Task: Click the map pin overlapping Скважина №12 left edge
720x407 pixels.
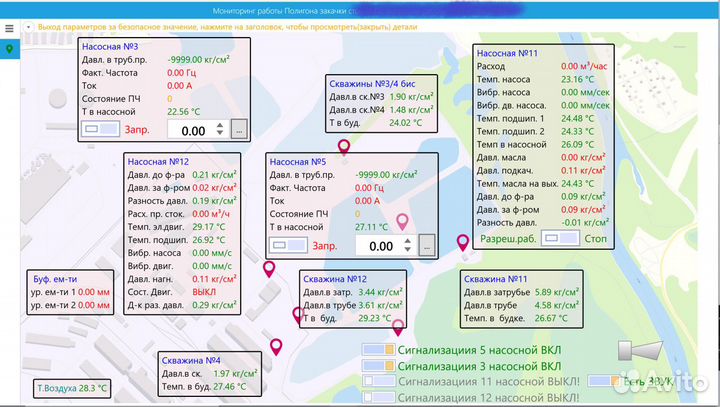Action: [298, 316]
